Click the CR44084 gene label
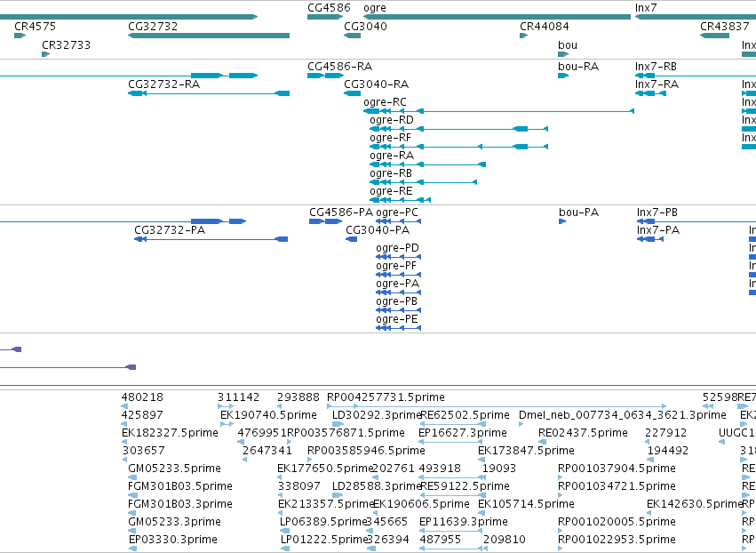The width and height of the screenshot is (756, 553). pyautogui.click(x=544, y=26)
